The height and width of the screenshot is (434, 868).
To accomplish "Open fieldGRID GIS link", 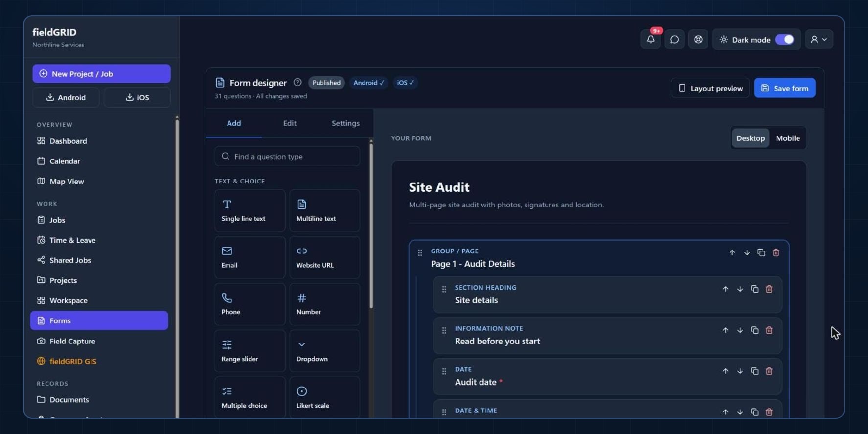I will pos(99,361).
